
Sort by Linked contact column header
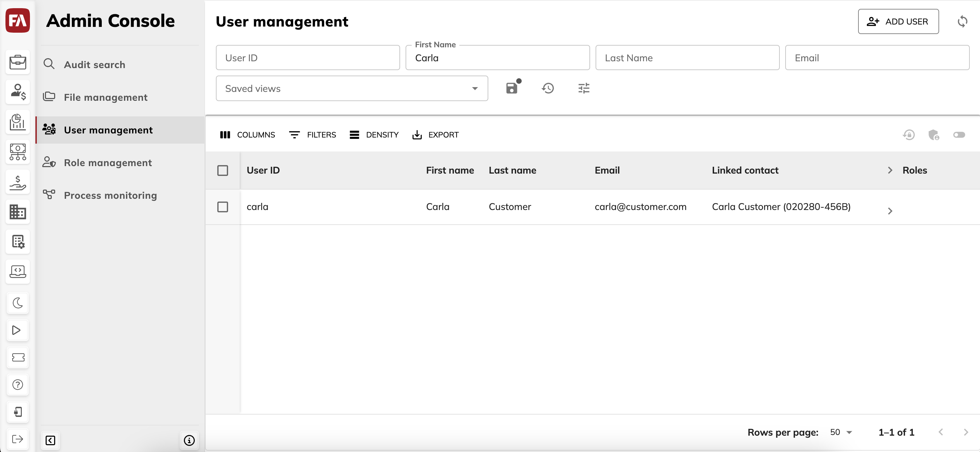[745, 170]
